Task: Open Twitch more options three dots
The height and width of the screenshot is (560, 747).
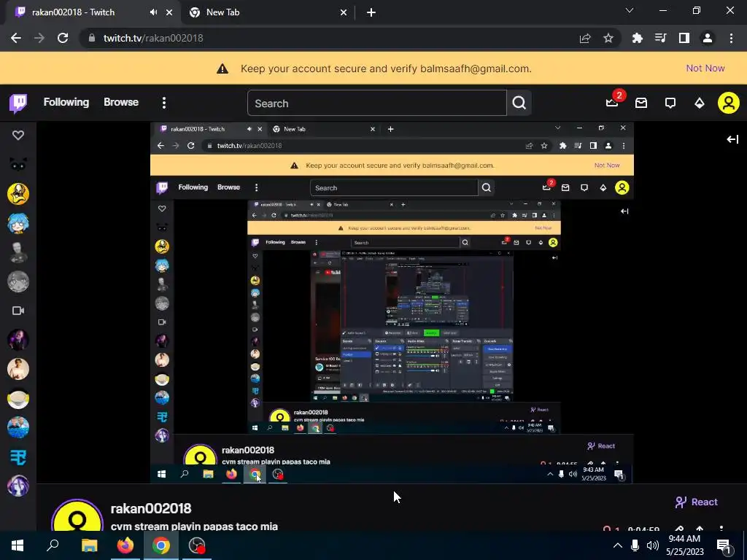Action: click(164, 103)
